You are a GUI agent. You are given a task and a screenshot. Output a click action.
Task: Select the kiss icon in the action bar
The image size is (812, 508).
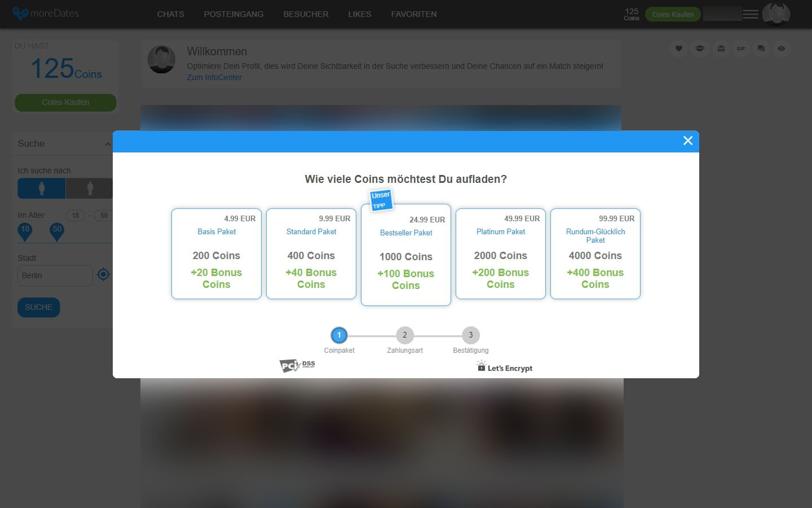699,49
